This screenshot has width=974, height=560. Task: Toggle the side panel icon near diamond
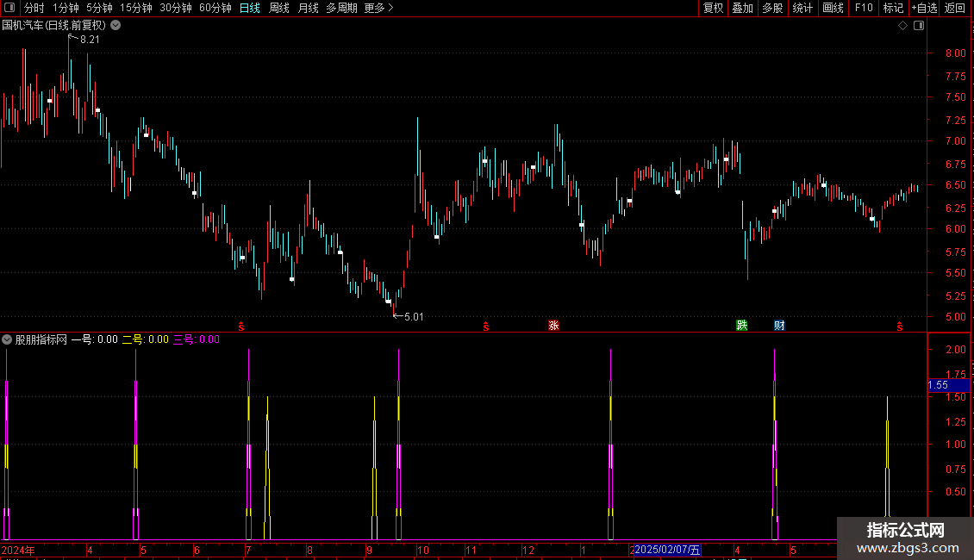click(919, 26)
